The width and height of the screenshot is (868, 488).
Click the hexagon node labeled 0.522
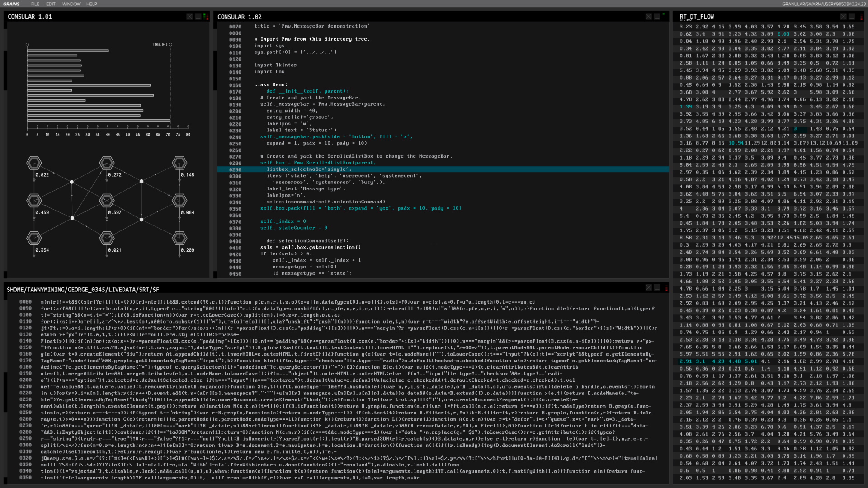point(34,163)
